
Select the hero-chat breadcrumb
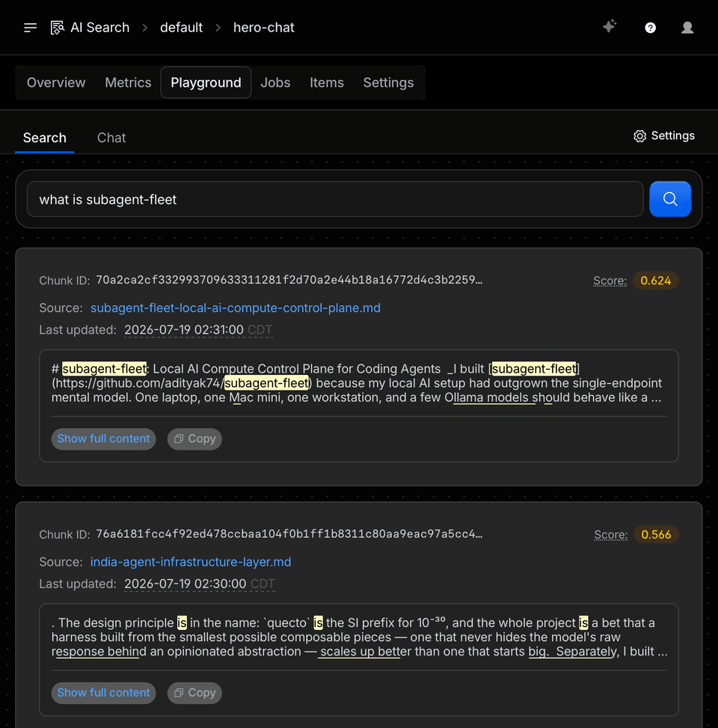263,28
